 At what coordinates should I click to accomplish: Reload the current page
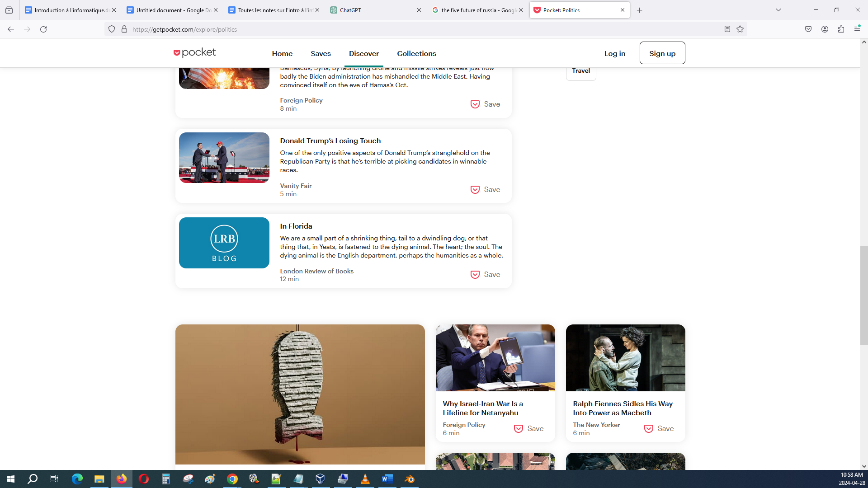[43, 29]
